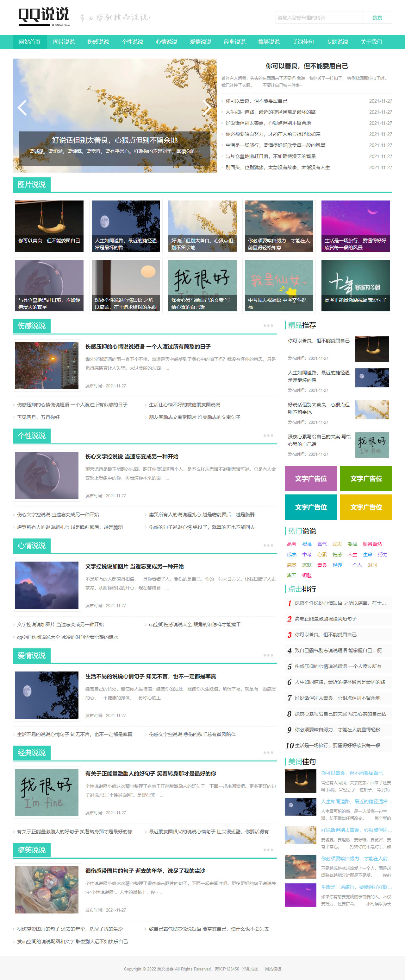Focus the search input field
405x980 pixels.
tap(319, 17)
